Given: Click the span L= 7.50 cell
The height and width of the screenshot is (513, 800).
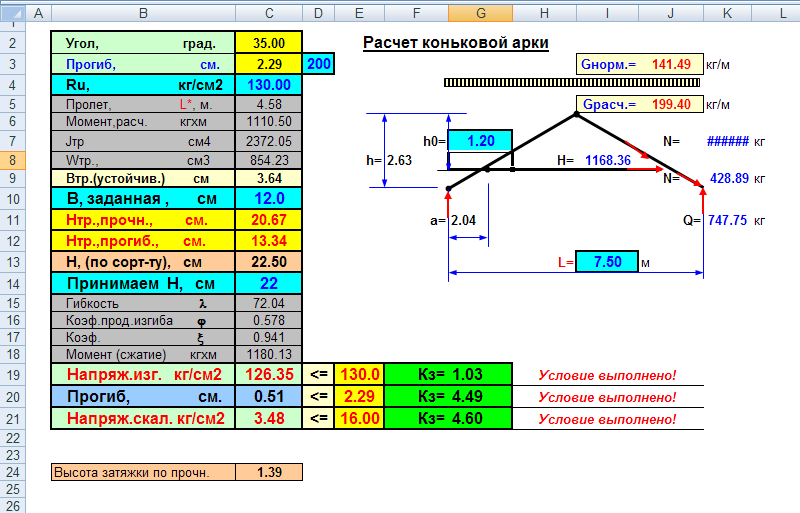Looking at the screenshot, I should point(607,262).
